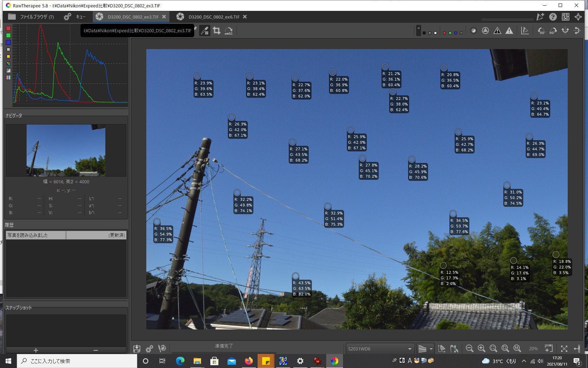Add a new snapshot

click(36, 350)
